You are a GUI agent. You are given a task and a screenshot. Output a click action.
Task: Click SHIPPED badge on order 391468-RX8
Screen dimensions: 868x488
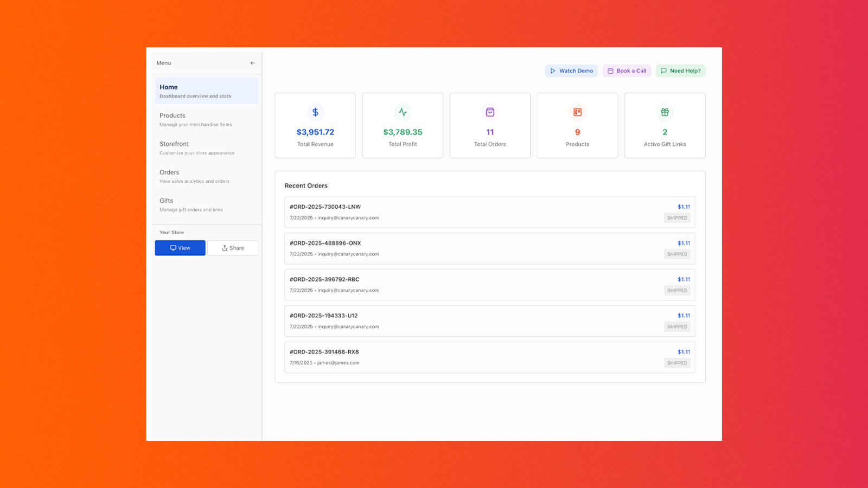click(677, 363)
